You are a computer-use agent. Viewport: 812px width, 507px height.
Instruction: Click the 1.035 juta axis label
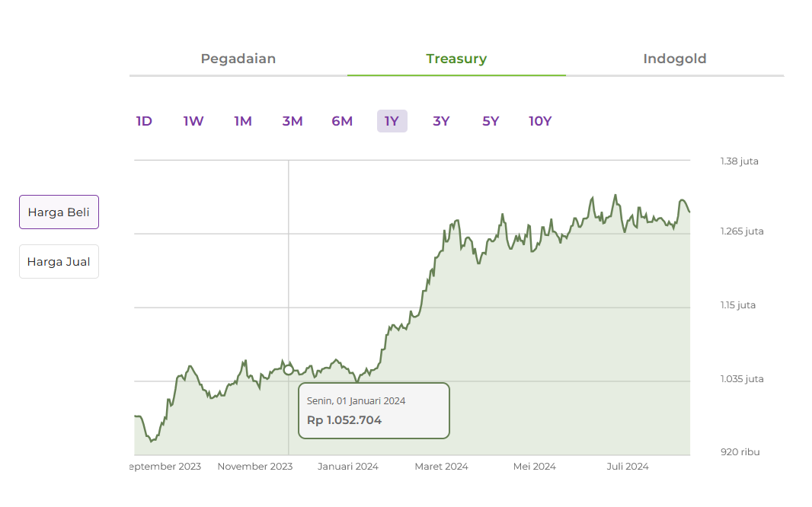click(742, 378)
